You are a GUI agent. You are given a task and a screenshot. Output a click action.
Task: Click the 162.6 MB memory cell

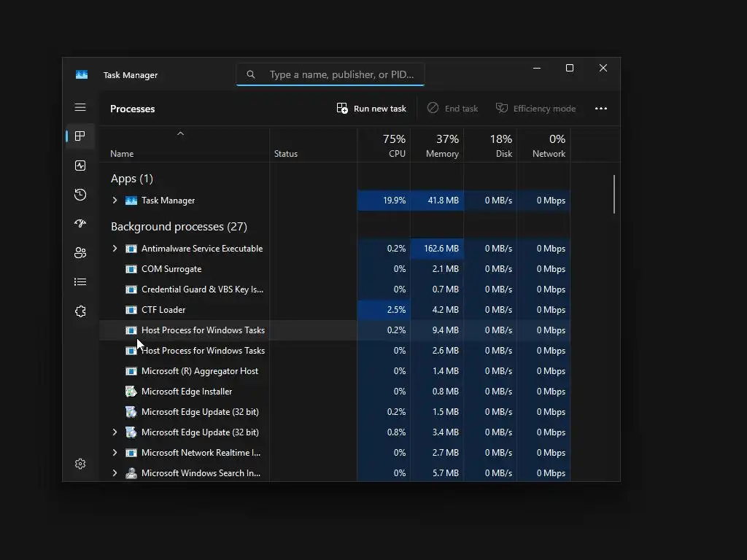coord(437,249)
